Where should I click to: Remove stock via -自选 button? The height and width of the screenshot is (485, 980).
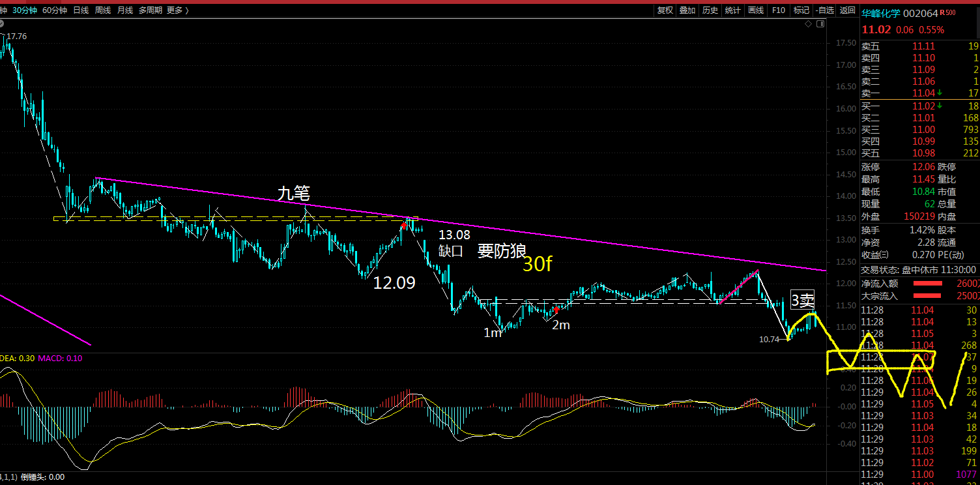tap(824, 10)
